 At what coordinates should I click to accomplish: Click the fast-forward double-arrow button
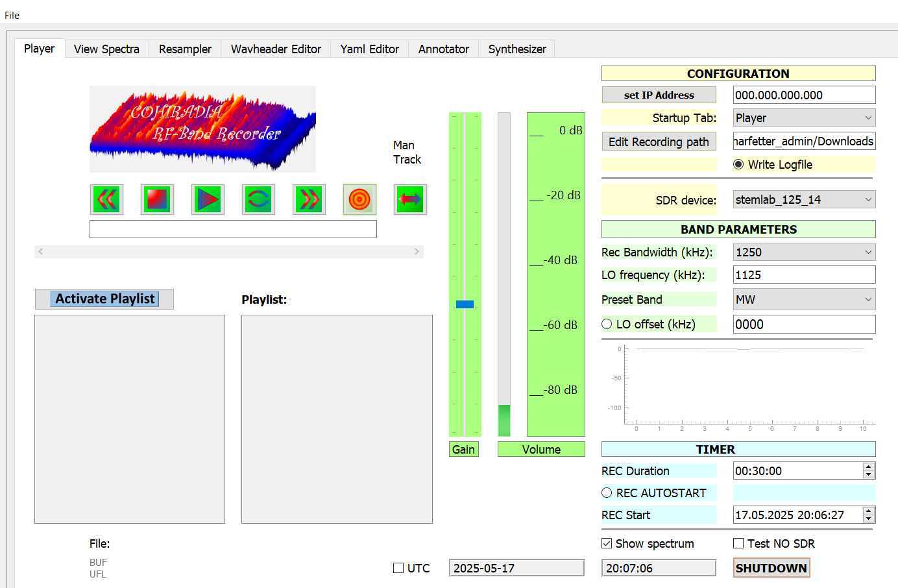click(x=309, y=199)
